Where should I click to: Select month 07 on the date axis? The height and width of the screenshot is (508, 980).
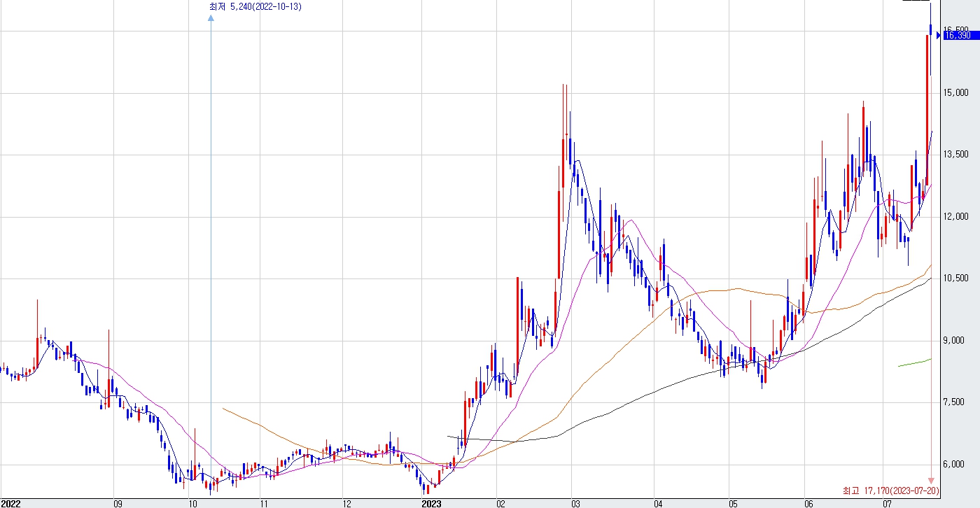click(x=887, y=503)
